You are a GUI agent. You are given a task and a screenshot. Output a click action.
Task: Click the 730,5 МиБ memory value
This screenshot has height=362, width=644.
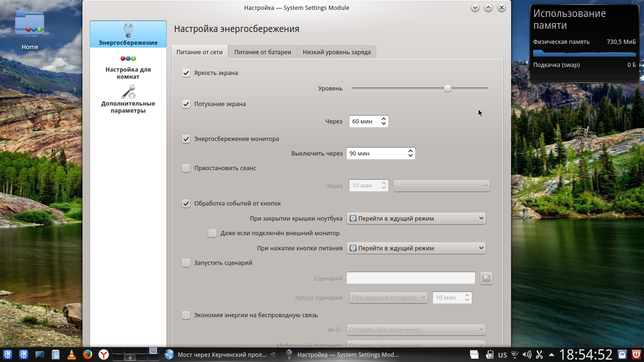[621, 42]
